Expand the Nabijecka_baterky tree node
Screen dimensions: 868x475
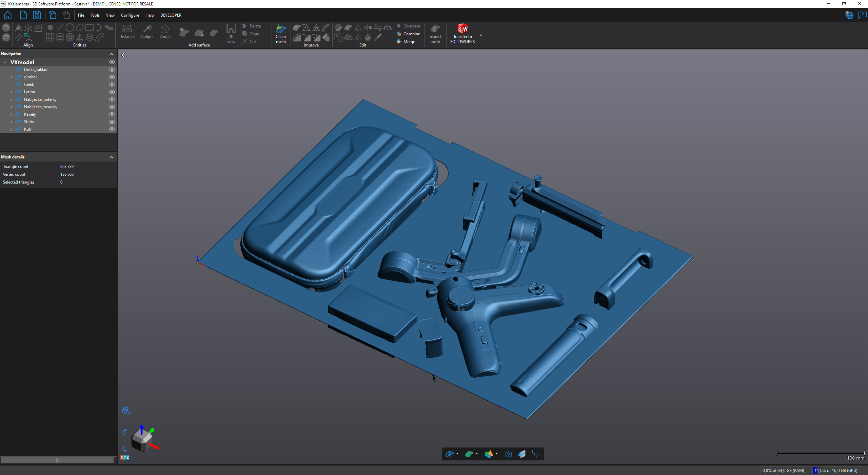pyautogui.click(x=11, y=99)
